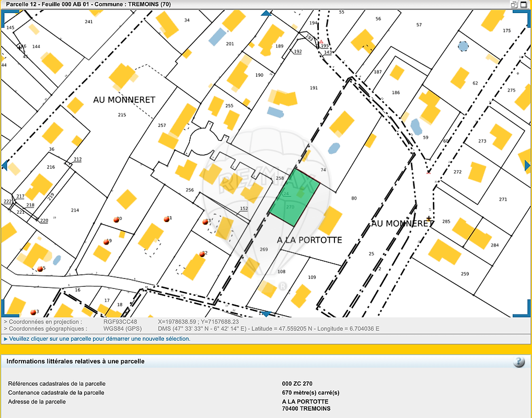Select the red marker at number 32
The image size is (532, 418).
pos(202,254)
